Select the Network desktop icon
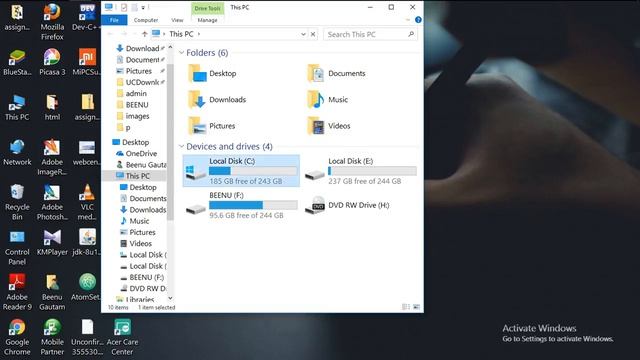Screen dimensions: 640x360 coord(17,152)
